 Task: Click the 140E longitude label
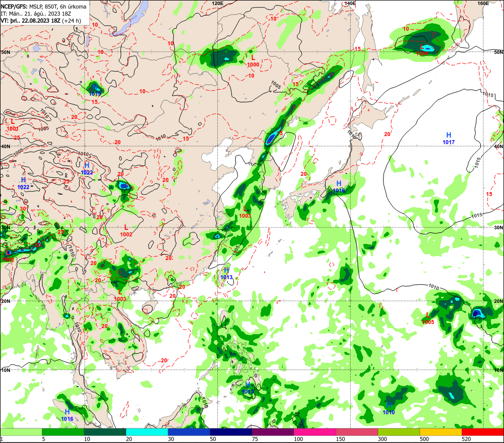click(350, 3)
